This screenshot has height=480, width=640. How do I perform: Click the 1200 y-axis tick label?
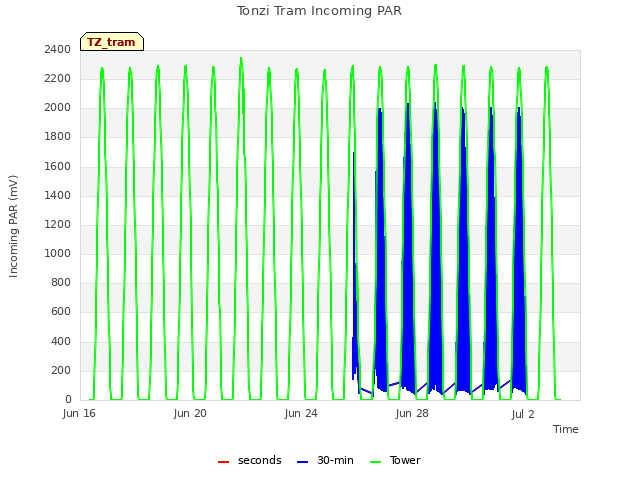coord(58,224)
